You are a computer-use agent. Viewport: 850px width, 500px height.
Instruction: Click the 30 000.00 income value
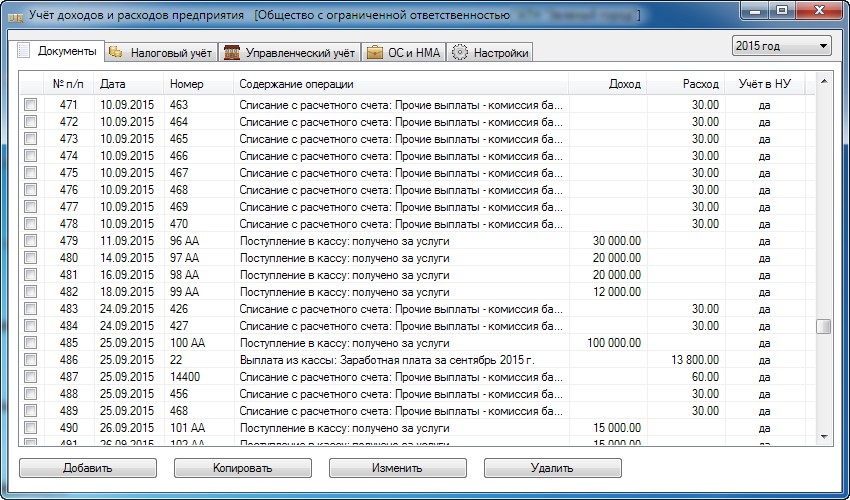[617, 241]
